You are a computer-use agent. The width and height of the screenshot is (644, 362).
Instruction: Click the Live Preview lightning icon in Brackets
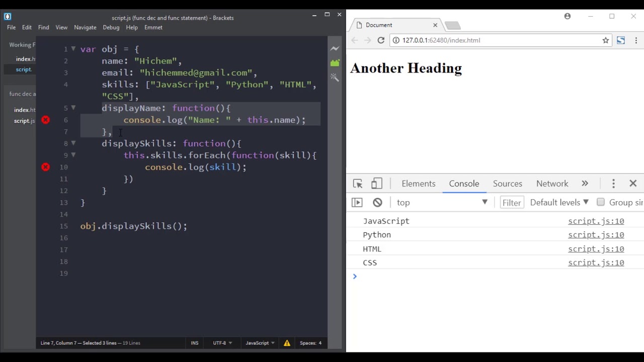pos(335,49)
